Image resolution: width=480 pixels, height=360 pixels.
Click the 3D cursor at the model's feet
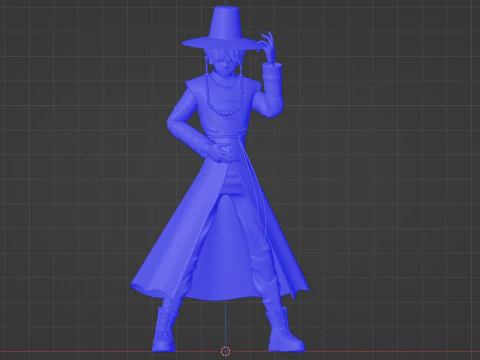(226, 351)
